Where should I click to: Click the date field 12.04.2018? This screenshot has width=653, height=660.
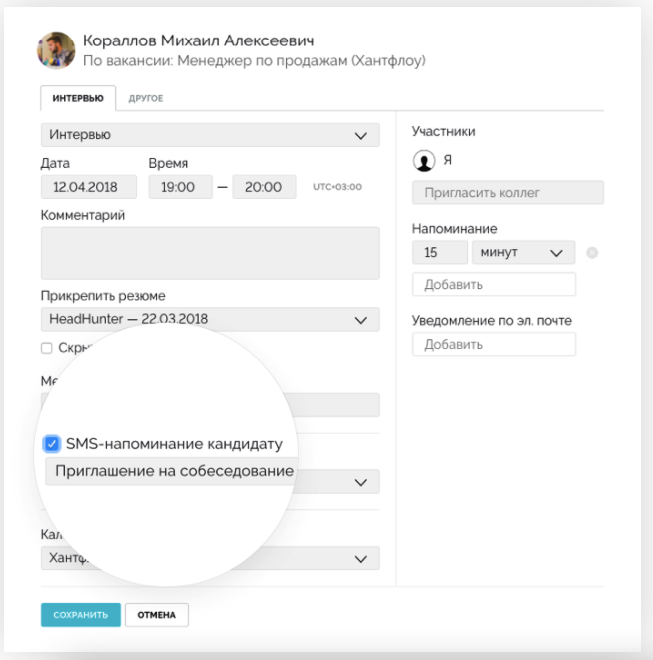click(88, 187)
